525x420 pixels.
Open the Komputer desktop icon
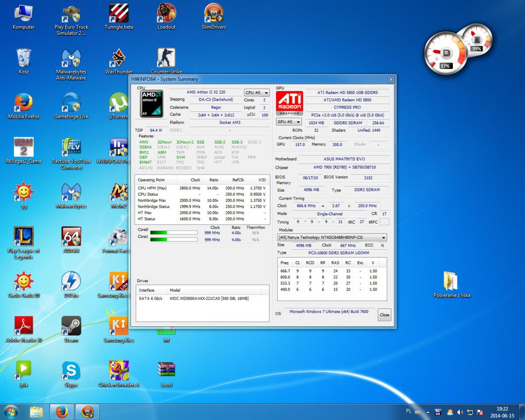pyautogui.click(x=24, y=17)
